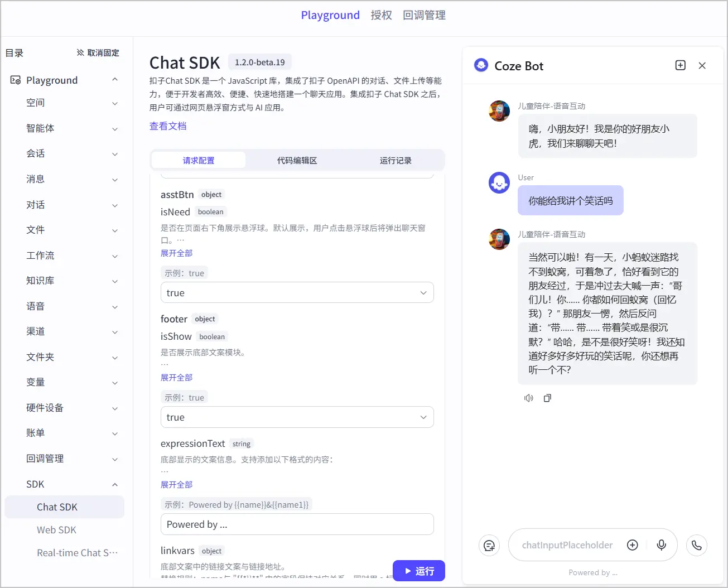Expand the 空间 sidebar section
728x588 pixels.
click(115, 103)
